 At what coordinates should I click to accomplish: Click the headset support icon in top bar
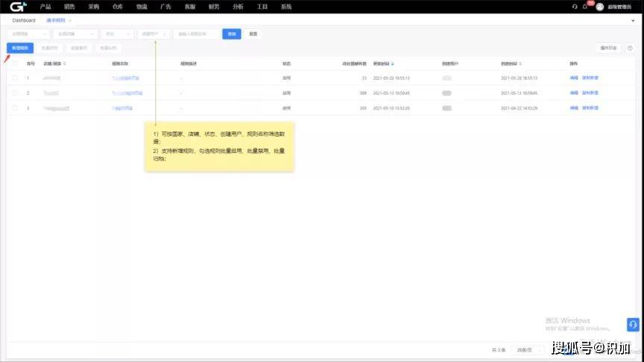[575, 7]
